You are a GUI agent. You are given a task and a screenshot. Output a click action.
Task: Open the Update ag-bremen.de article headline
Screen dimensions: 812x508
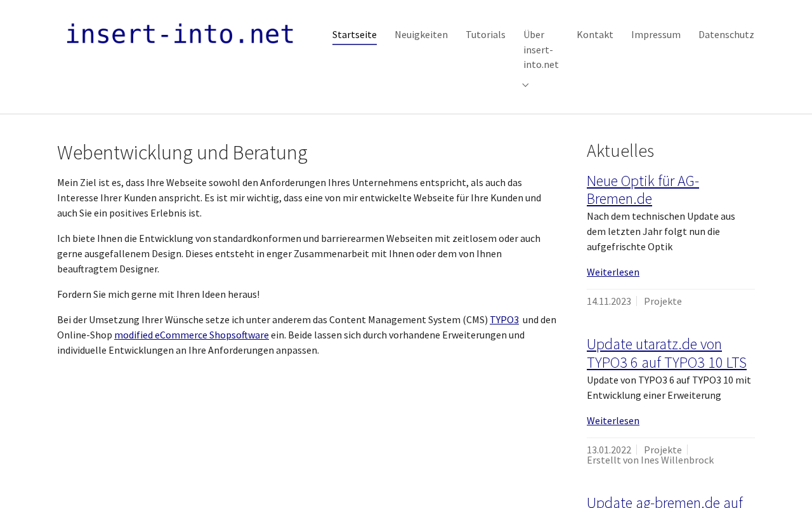[x=665, y=502]
